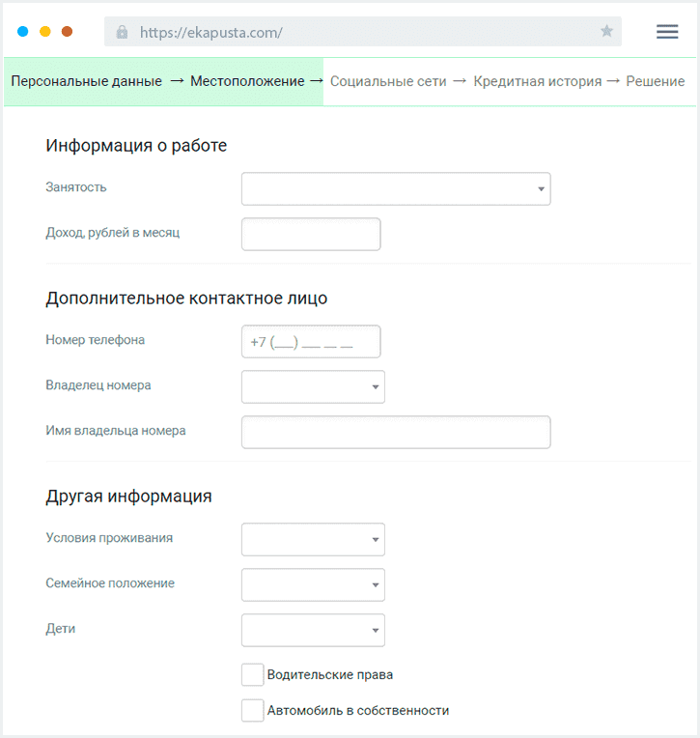Go to Решение step
This screenshot has width=700, height=738.
656,81
